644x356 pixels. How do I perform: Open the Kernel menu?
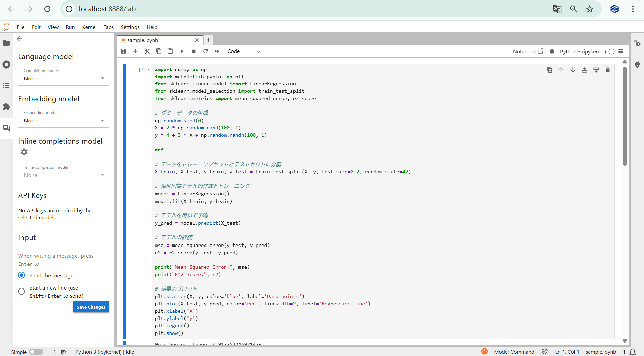(89, 27)
